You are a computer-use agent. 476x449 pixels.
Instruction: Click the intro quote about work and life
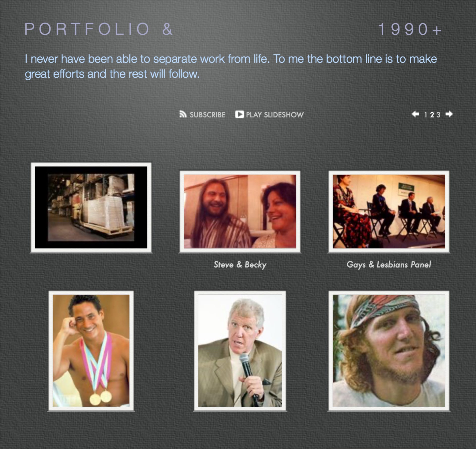pos(231,66)
